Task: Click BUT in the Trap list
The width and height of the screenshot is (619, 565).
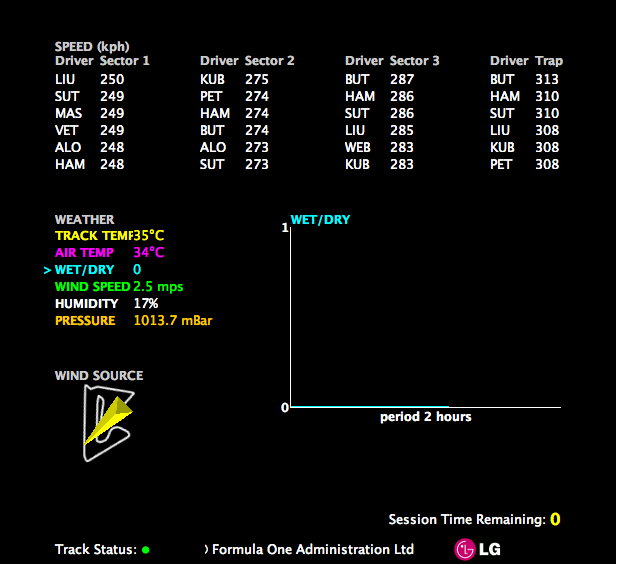Action: pyautogui.click(x=502, y=79)
